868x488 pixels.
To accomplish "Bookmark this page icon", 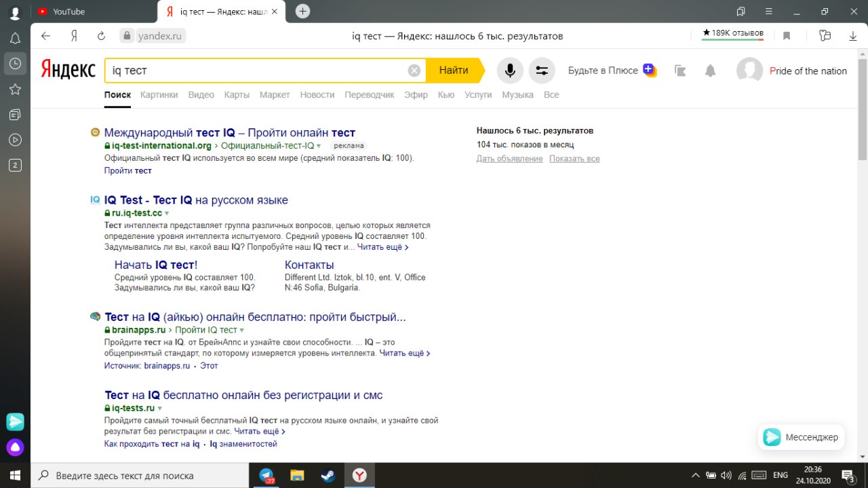I will coord(787,36).
